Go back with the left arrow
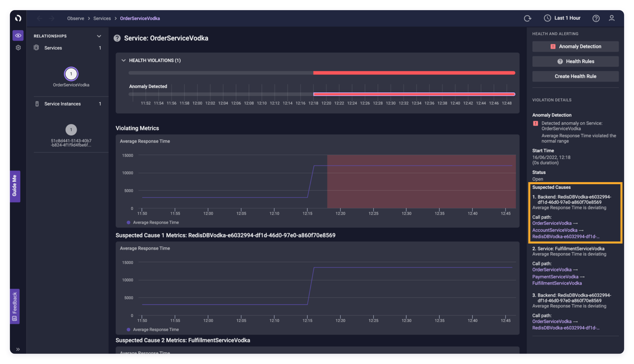This screenshot has width=634, height=364. [x=39, y=18]
